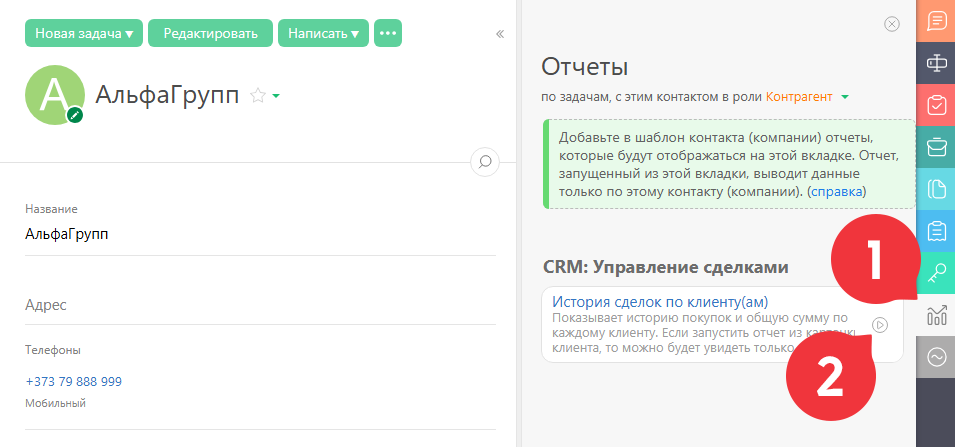This screenshot has height=447, width=955.
Task: Open the comments chat sidebar tab
Action: [936, 22]
